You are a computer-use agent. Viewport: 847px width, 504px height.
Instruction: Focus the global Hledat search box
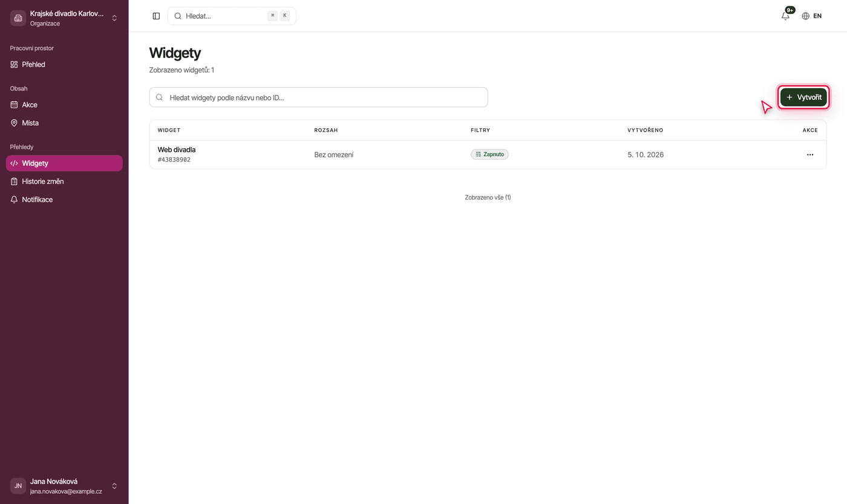tap(232, 16)
